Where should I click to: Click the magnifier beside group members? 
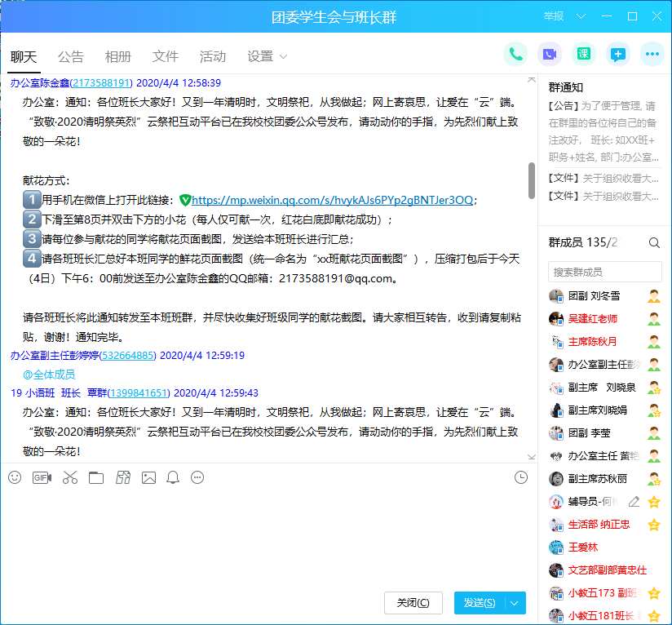pyautogui.click(x=654, y=242)
